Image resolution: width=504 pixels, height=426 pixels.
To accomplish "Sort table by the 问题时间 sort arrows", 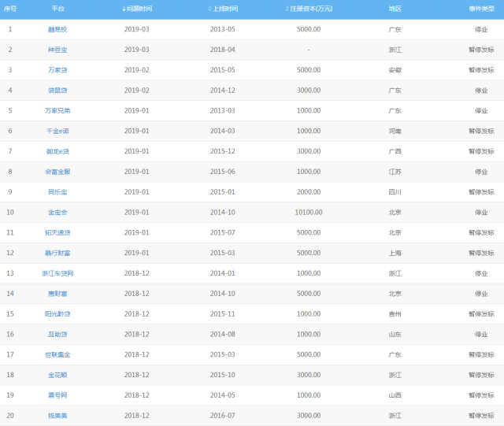I will pyautogui.click(x=124, y=9).
